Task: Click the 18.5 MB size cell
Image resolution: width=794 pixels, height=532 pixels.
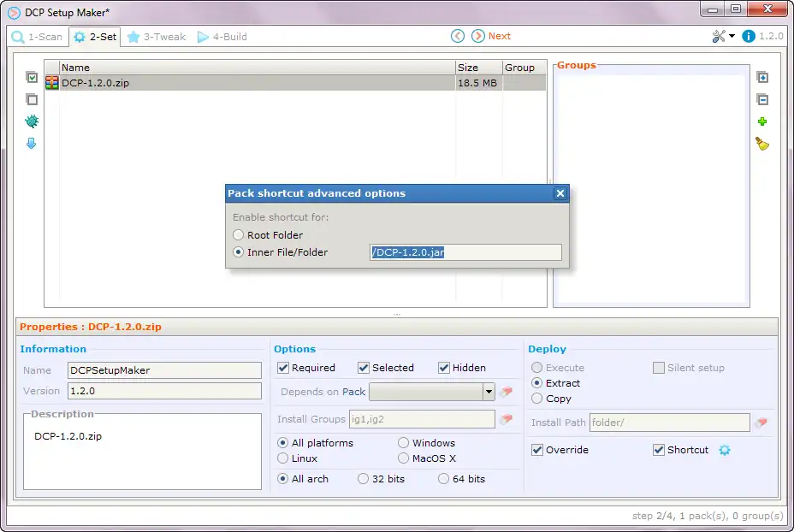Action: 477,83
